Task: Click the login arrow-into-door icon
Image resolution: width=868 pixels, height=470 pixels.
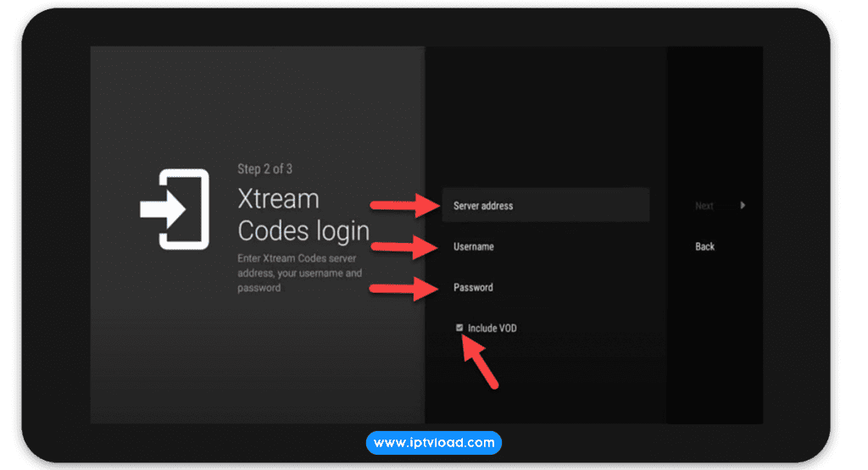Action: 175,209
